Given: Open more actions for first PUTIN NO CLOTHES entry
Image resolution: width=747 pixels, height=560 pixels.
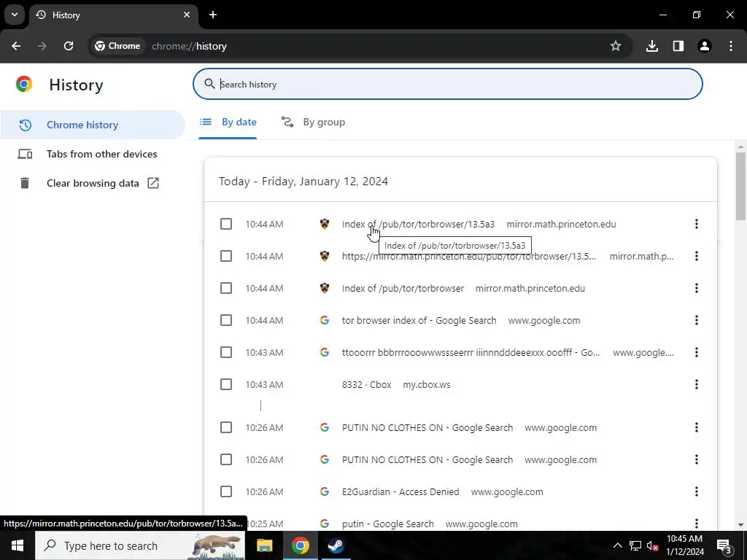Looking at the screenshot, I should click(x=697, y=427).
